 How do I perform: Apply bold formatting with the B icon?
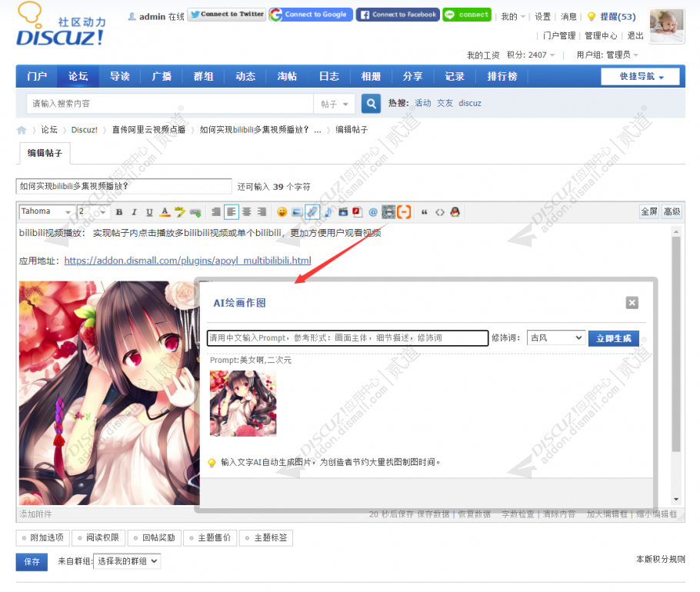click(x=119, y=211)
